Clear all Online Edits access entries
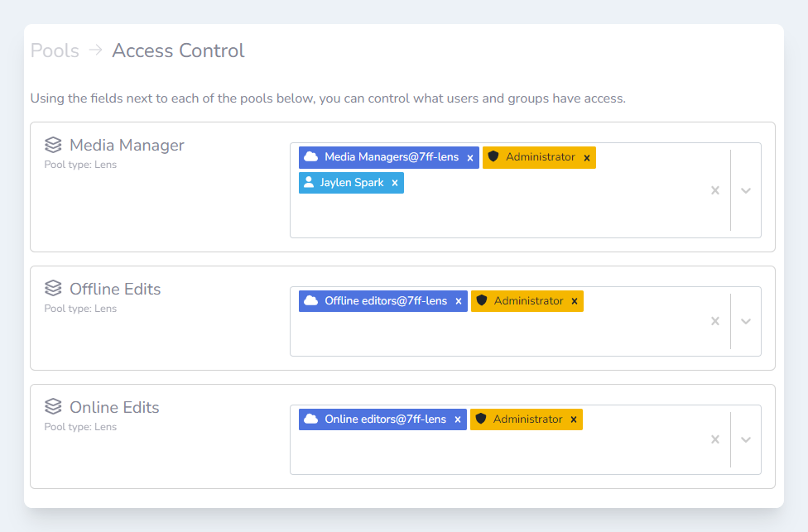This screenshot has width=808, height=532. tap(715, 439)
